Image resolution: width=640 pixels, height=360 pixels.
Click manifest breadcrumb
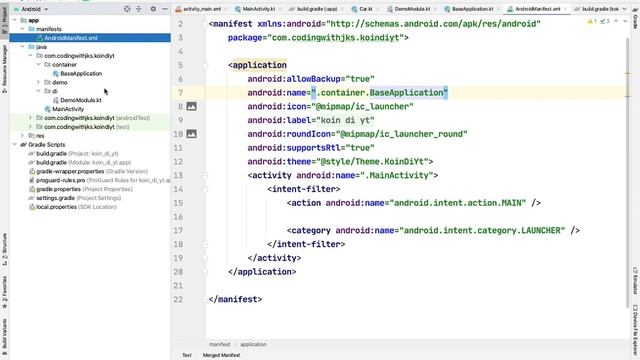pyautogui.click(x=220, y=344)
